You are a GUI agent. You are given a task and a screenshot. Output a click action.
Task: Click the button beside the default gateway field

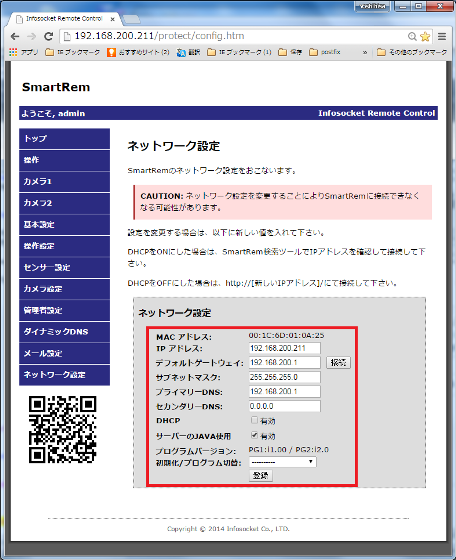tap(338, 362)
